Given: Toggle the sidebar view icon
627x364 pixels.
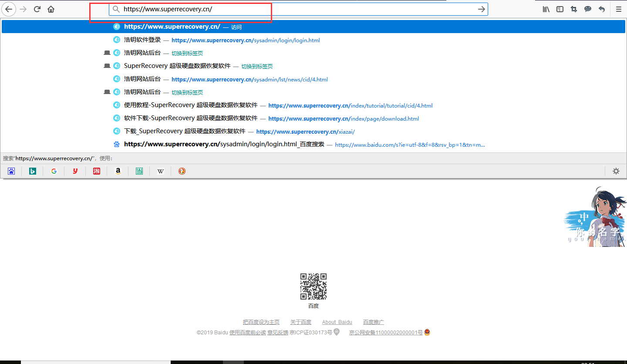Looking at the screenshot, I should click(x=560, y=9).
